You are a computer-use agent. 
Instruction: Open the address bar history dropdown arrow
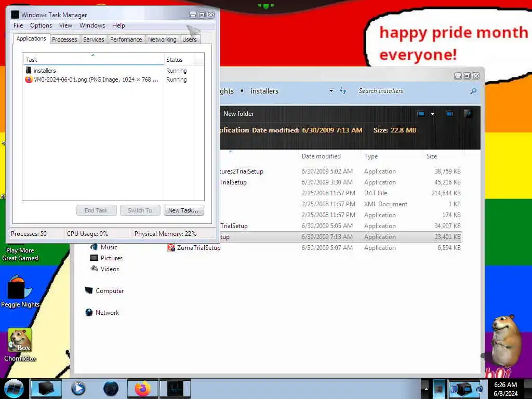click(331, 91)
